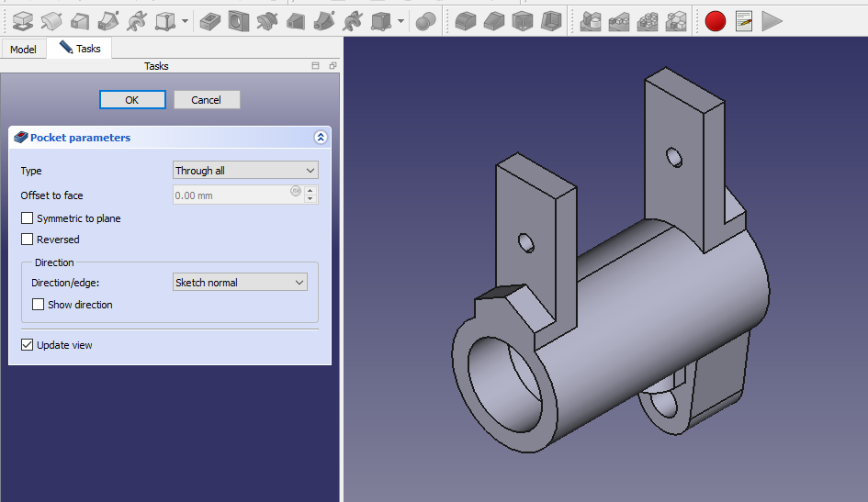This screenshot has width=868, height=502.
Task: Click the Cancel button
Action: tap(206, 100)
